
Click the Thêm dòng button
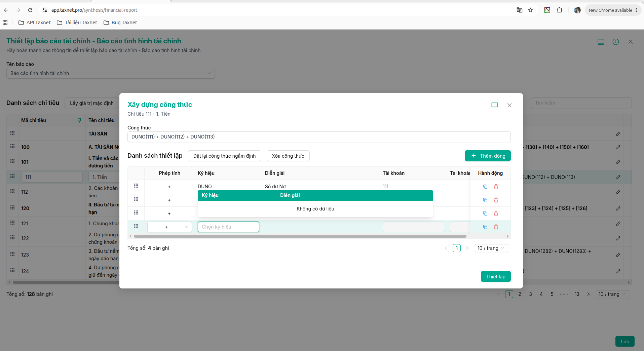coord(488,156)
